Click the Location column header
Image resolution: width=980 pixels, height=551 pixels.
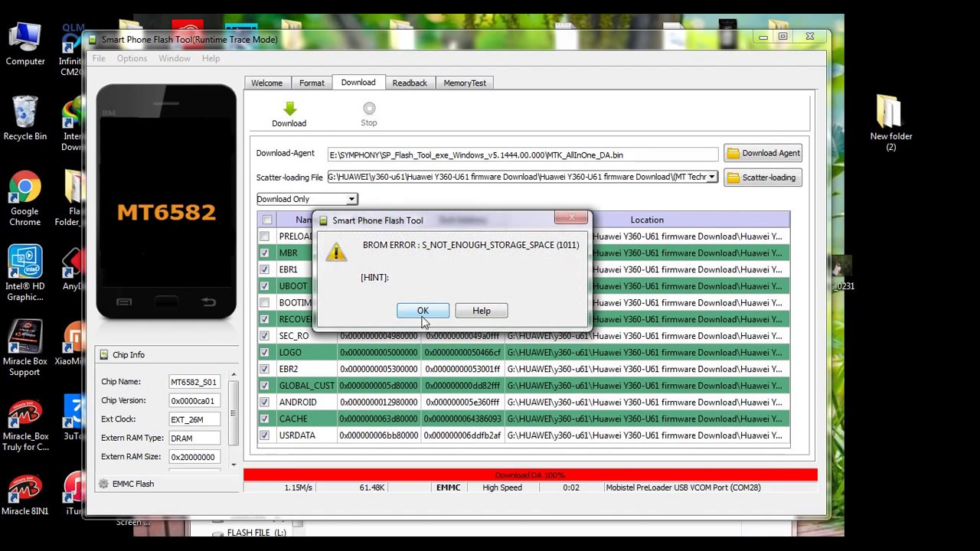click(647, 220)
